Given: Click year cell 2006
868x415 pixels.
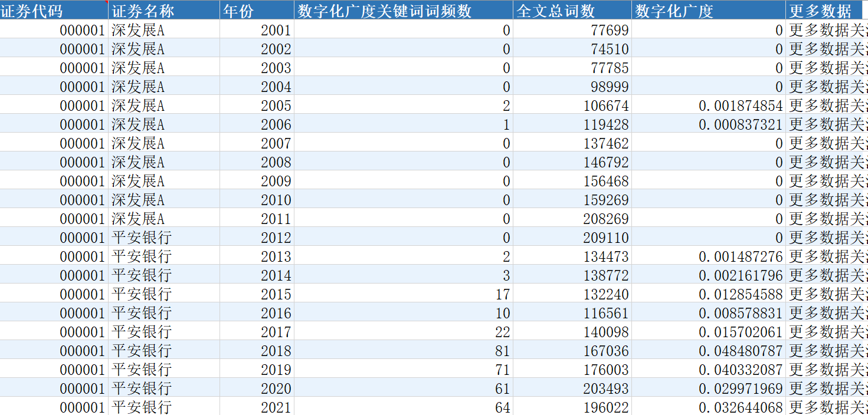Looking at the screenshot, I should [x=257, y=124].
